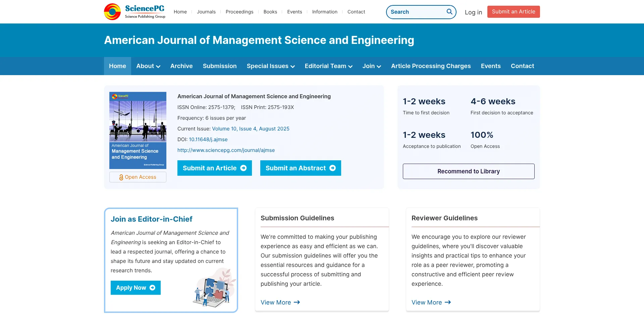Click the blue Submit an Article button

coord(215,168)
